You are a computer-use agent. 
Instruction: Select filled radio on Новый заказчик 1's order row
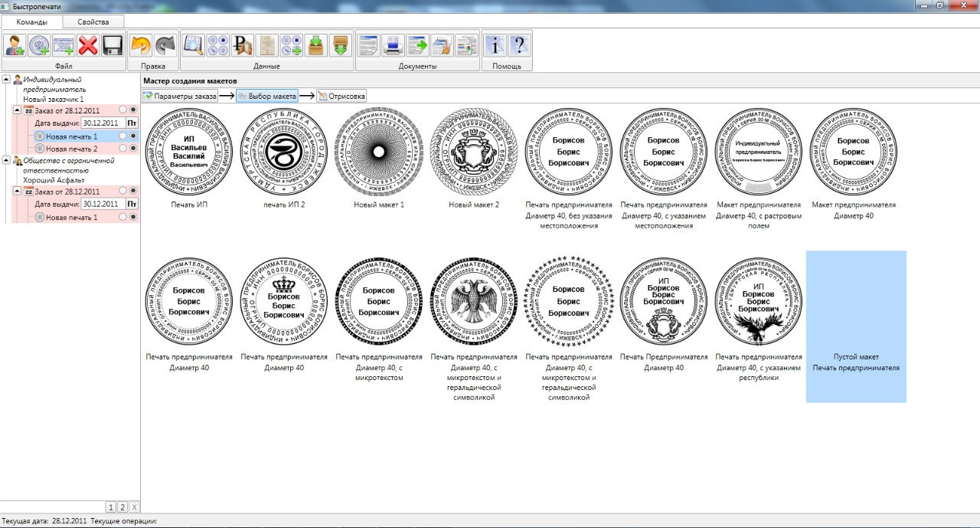[x=133, y=110]
